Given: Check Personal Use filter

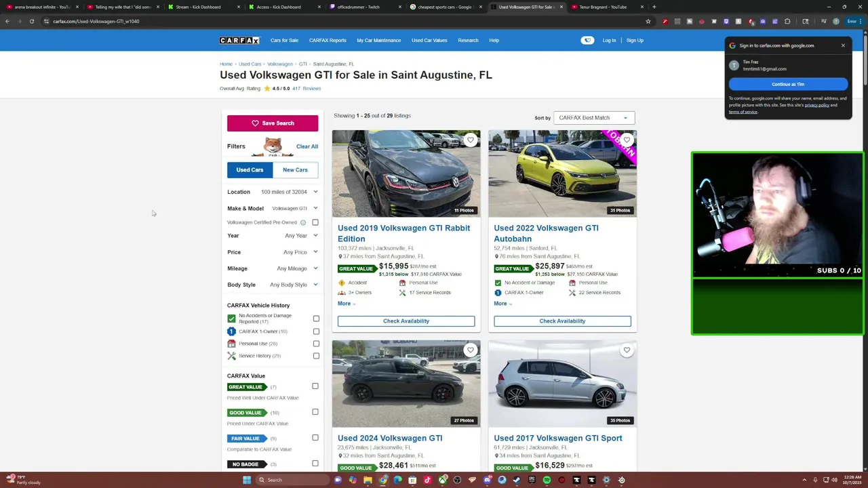Looking at the screenshot, I should [x=316, y=344].
